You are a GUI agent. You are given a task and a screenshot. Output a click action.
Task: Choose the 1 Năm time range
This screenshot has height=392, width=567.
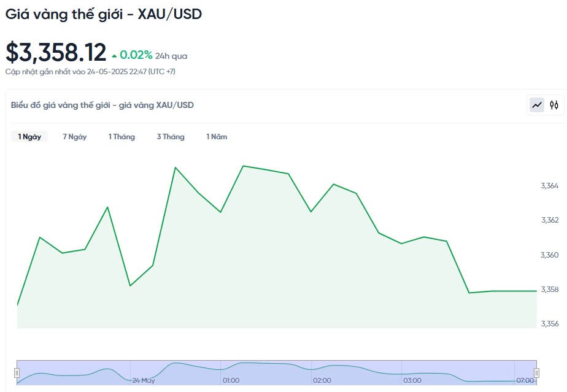coord(217,137)
